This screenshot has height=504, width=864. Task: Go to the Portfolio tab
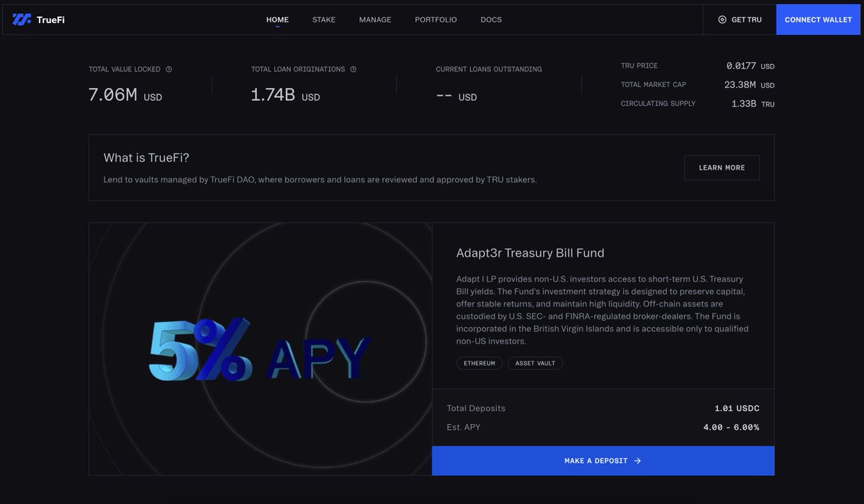(436, 19)
